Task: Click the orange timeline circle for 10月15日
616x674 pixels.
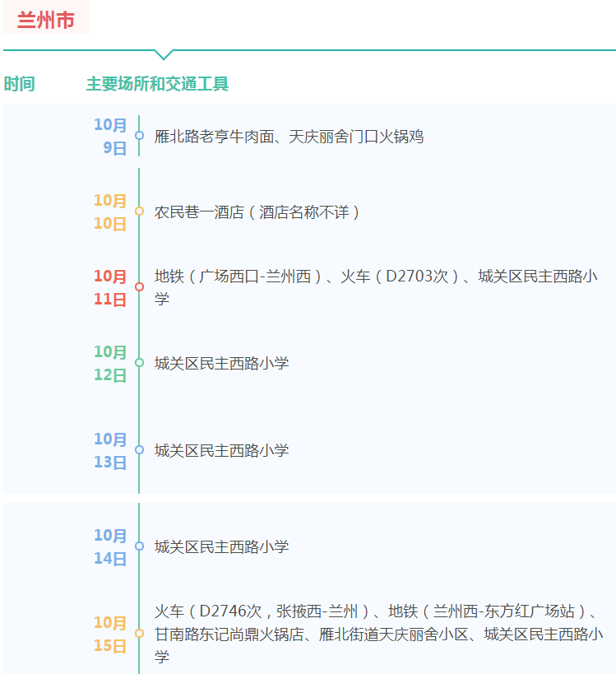Action: click(x=139, y=633)
